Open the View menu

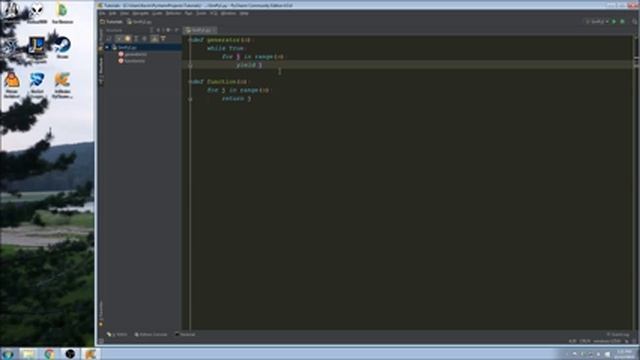tap(124, 13)
